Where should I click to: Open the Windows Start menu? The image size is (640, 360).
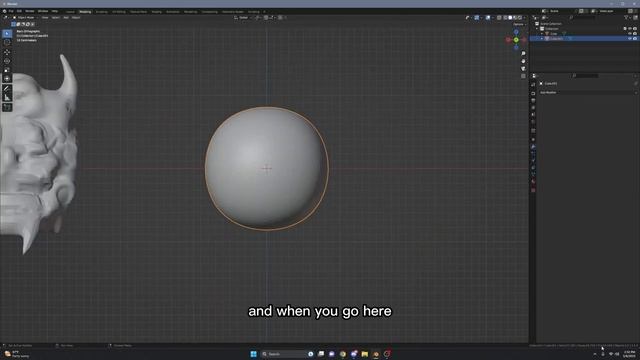tap(253, 354)
